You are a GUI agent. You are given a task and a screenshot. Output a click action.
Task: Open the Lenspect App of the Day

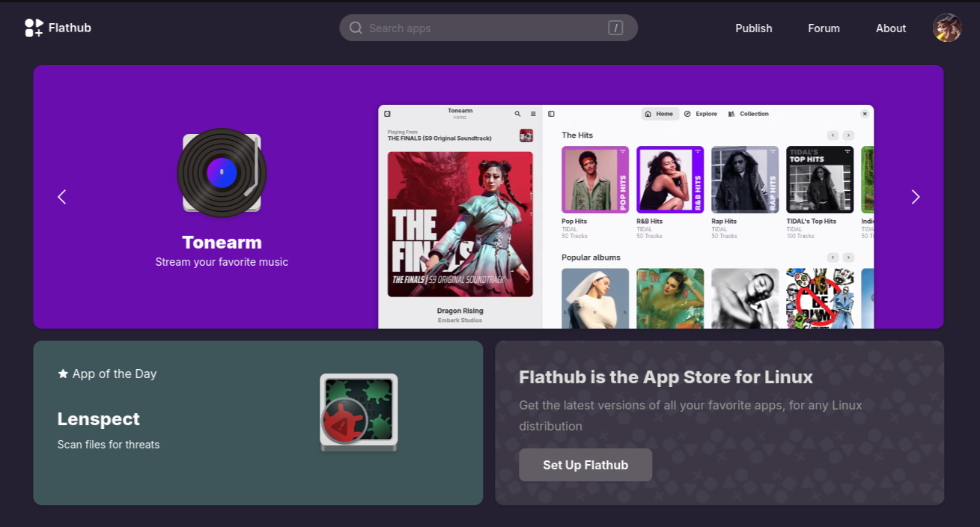point(99,419)
